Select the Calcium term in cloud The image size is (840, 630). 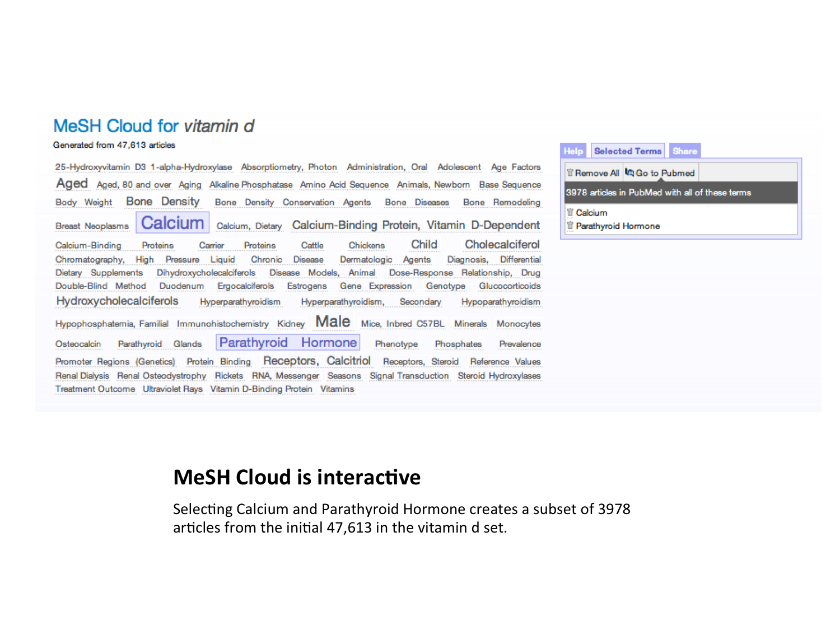pyautogui.click(x=172, y=223)
